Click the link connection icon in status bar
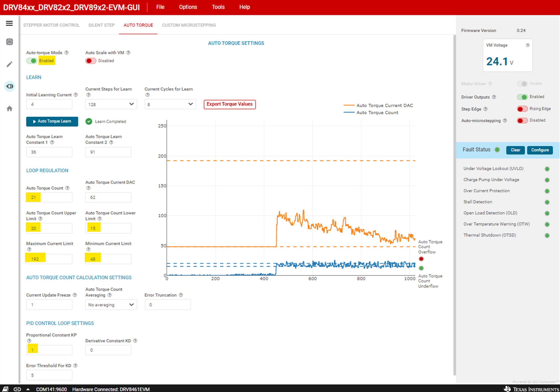560x392 pixels. click(17, 389)
